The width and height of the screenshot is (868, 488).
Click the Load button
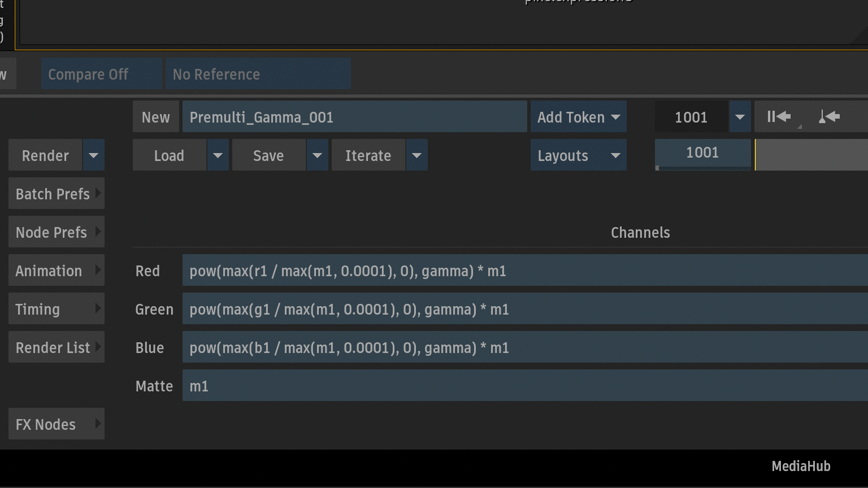[169, 155]
